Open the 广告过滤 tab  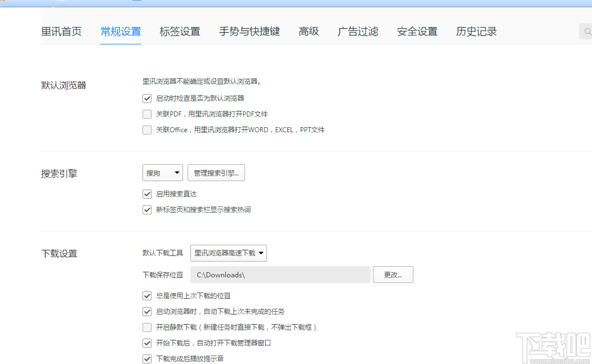point(358,32)
